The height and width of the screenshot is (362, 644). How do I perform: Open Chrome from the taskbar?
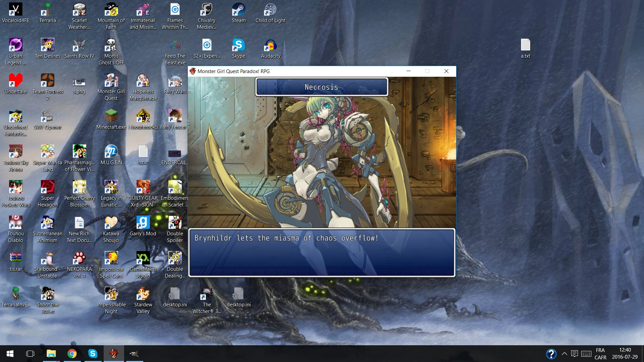tap(72, 354)
